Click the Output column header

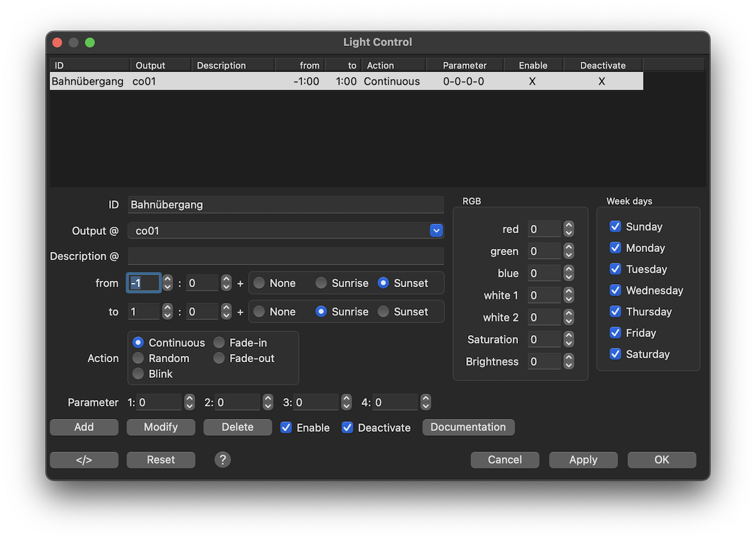(x=160, y=65)
